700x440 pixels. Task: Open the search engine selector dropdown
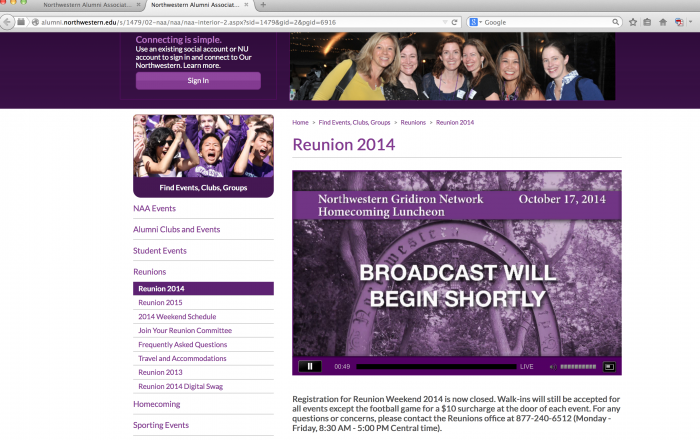point(476,22)
